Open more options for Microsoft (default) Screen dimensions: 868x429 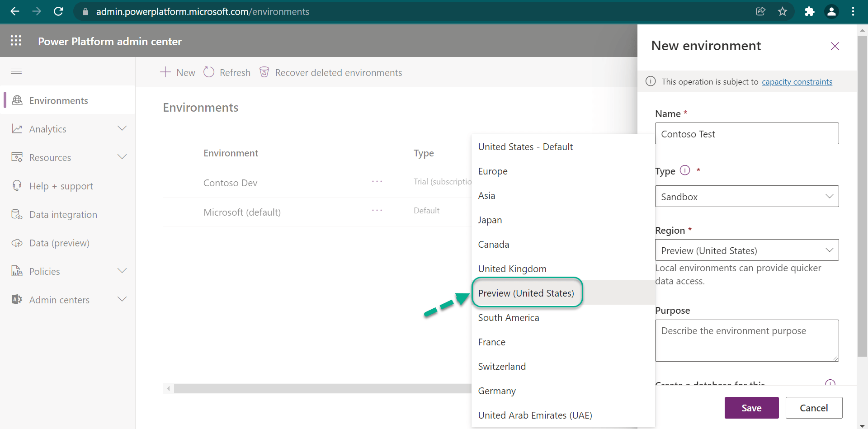click(x=377, y=211)
